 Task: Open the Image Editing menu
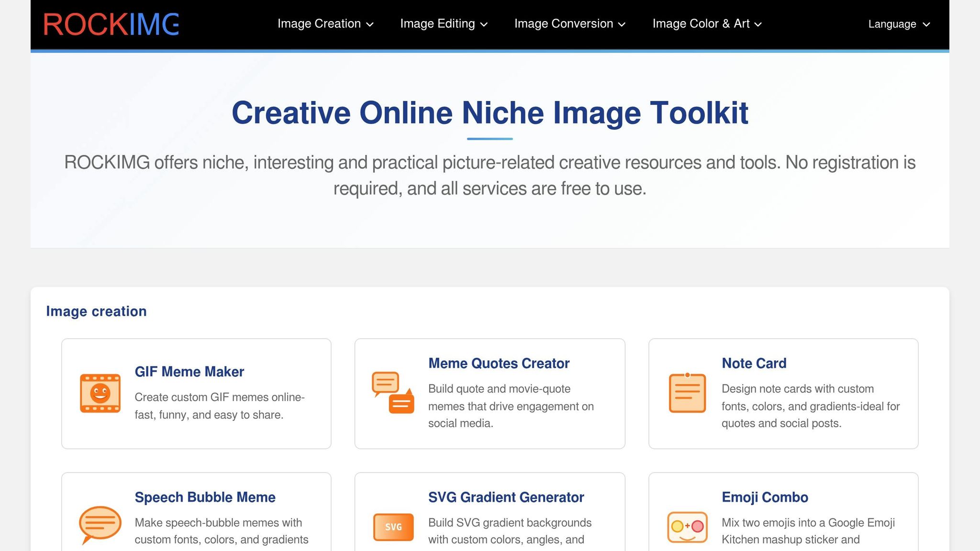point(444,24)
